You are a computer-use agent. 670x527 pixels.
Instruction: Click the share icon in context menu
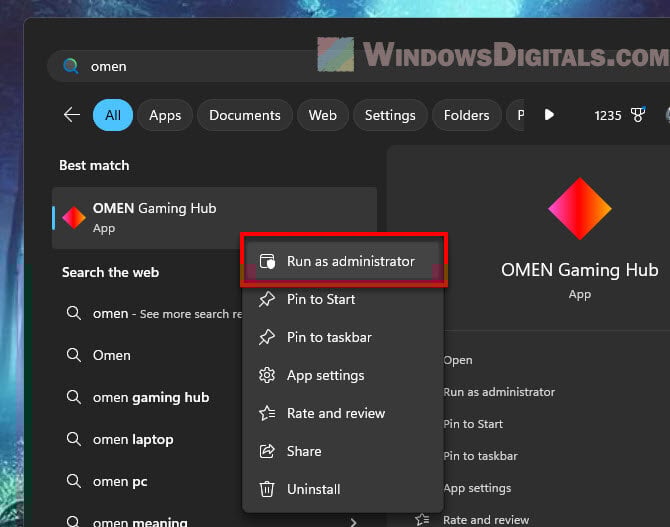coord(267,451)
